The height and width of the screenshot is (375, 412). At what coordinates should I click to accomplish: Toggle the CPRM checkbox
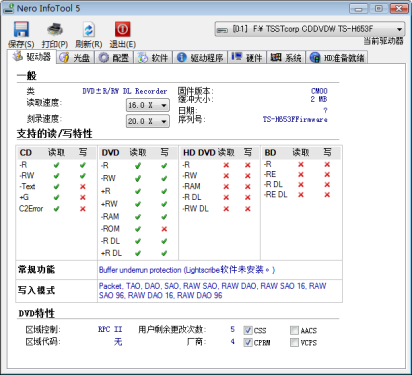(248, 342)
